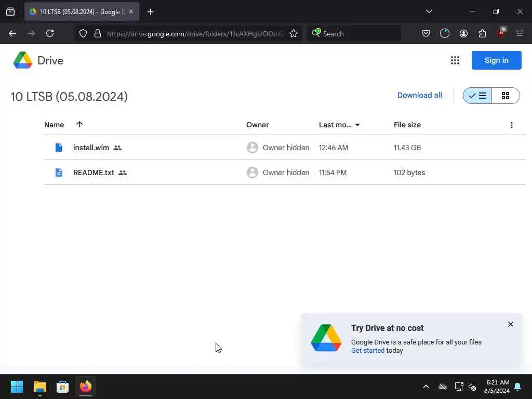The height and width of the screenshot is (399, 532).
Task: Open the three-dot more options menu
Action: [511, 125]
